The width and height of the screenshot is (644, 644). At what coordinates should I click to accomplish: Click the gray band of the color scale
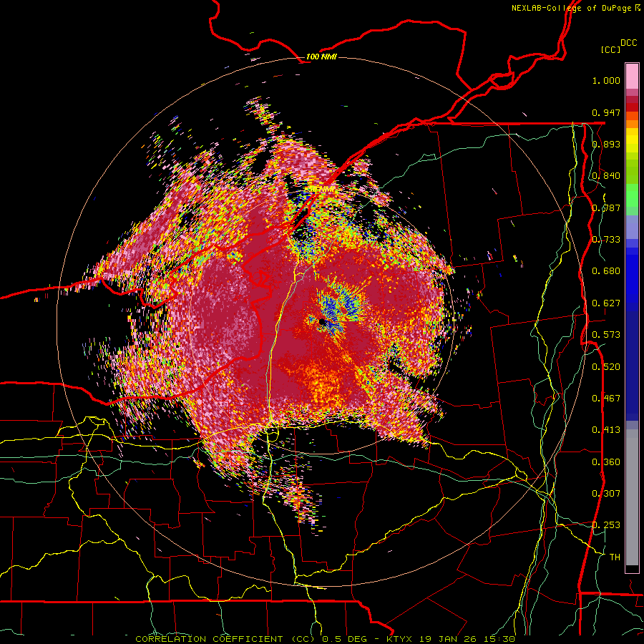pyautogui.click(x=632, y=497)
